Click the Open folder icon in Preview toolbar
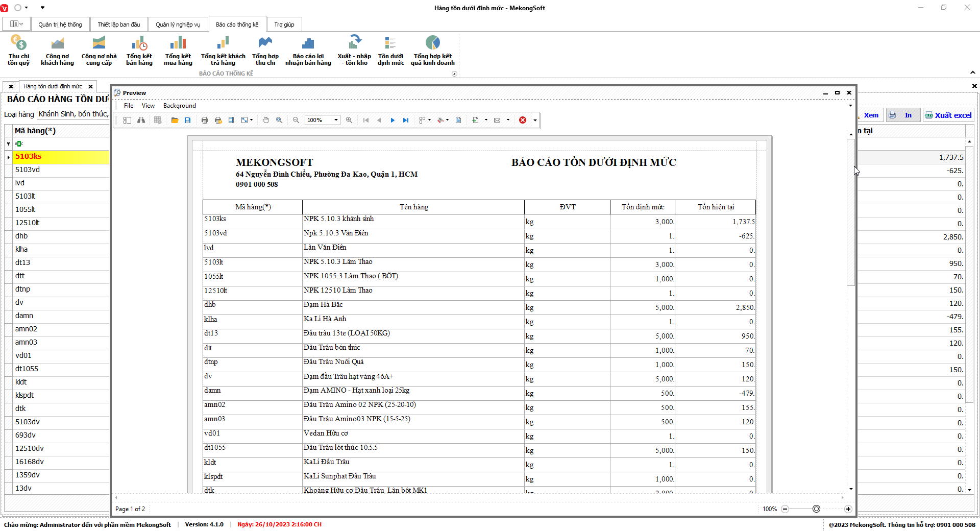The image size is (980, 531). click(175, 120)
